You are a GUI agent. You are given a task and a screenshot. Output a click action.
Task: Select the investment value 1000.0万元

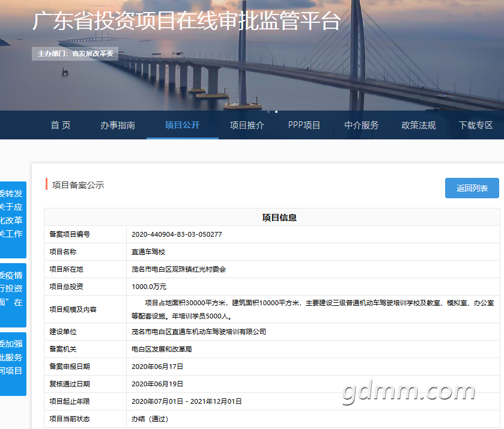149,287
